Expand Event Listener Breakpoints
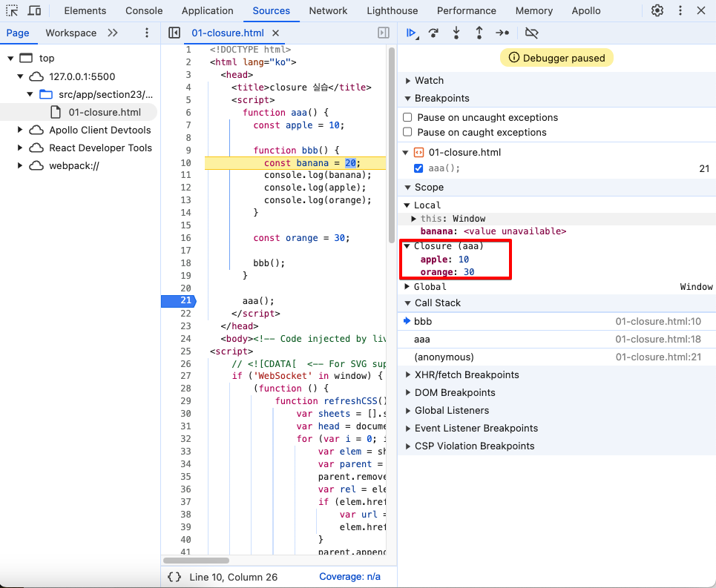This screenshot has width=716, height=588. point(408,429)
